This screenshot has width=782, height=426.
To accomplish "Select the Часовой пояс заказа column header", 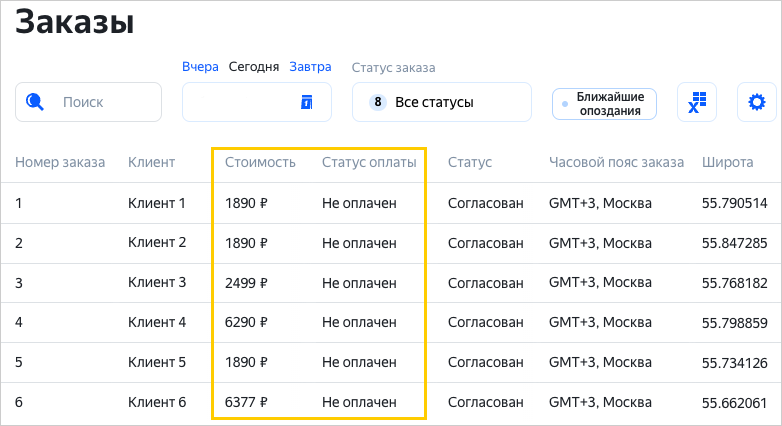I will (x=616, y=162).
